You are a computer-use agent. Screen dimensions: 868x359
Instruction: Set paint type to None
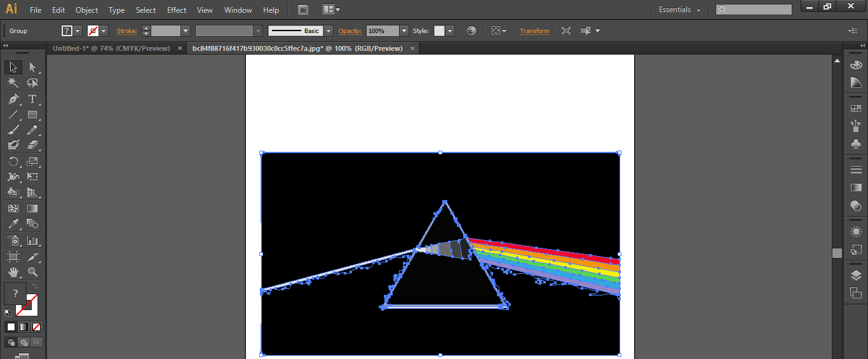36,327
